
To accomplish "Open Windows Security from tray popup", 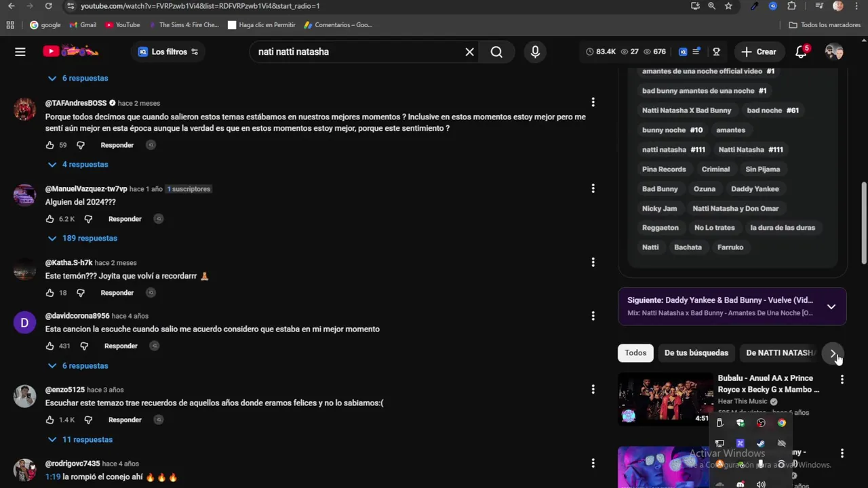I will click(x=741, y=423).
